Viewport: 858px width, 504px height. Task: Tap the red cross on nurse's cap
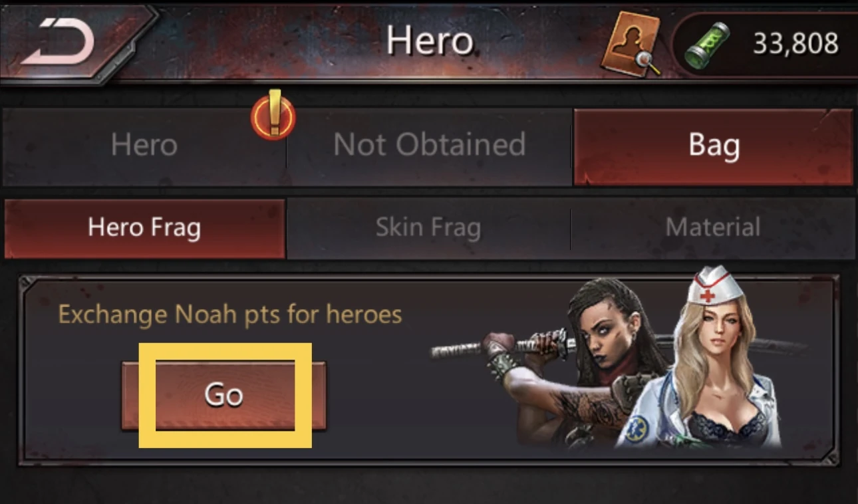click(x=708, y=294)
